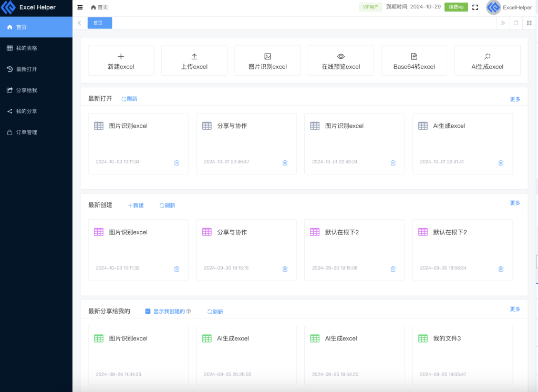The height and width of the screenshot is (392, 538).
Task: Open 我的表格 in the sidebar
Action: tap(36, 48)
